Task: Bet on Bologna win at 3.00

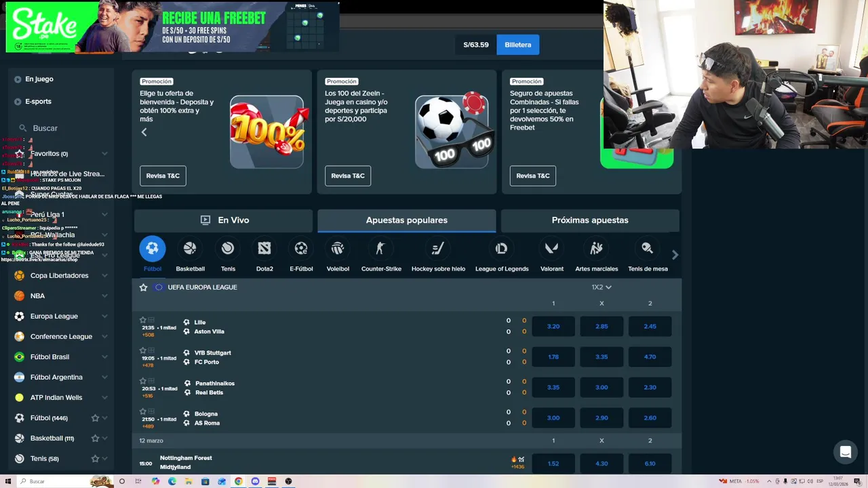Action: click(x=553, y=418)
